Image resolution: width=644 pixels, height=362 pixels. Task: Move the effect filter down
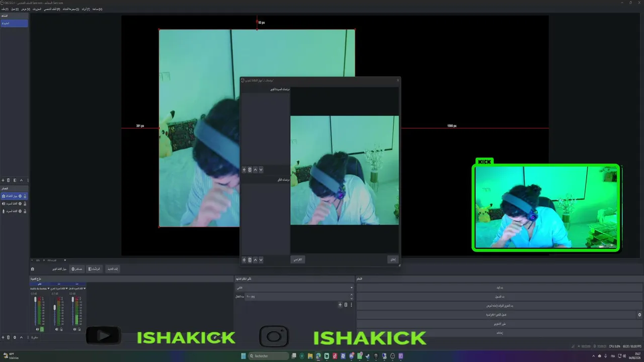[x=261, y=260]
